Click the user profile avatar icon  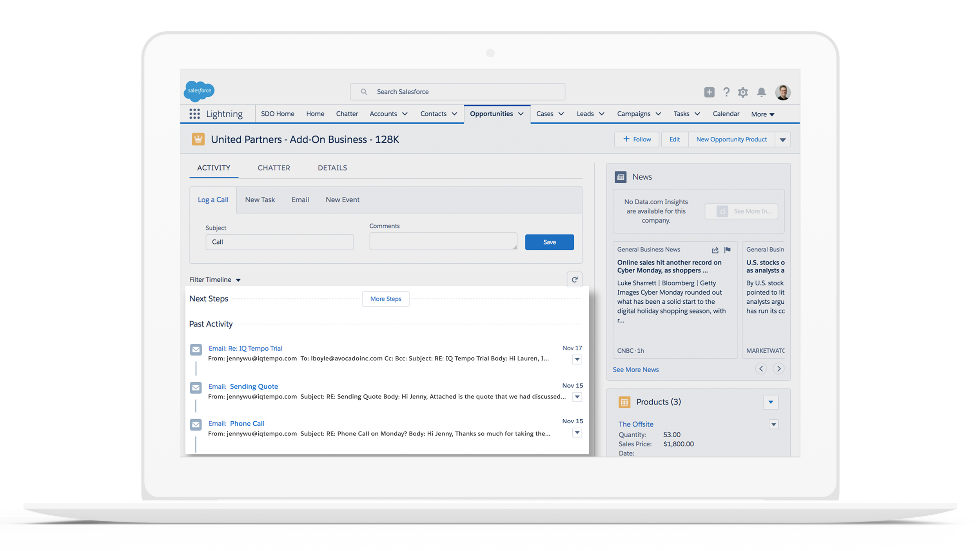(784, 92)
